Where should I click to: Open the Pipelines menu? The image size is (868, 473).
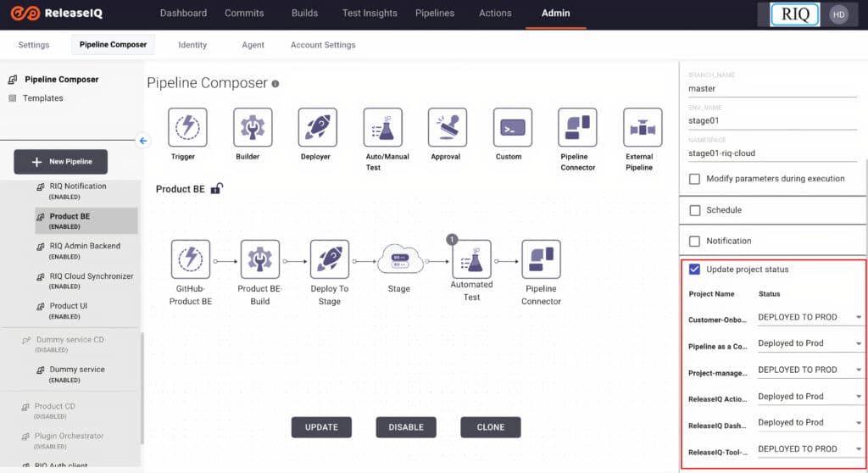(435, 14)
